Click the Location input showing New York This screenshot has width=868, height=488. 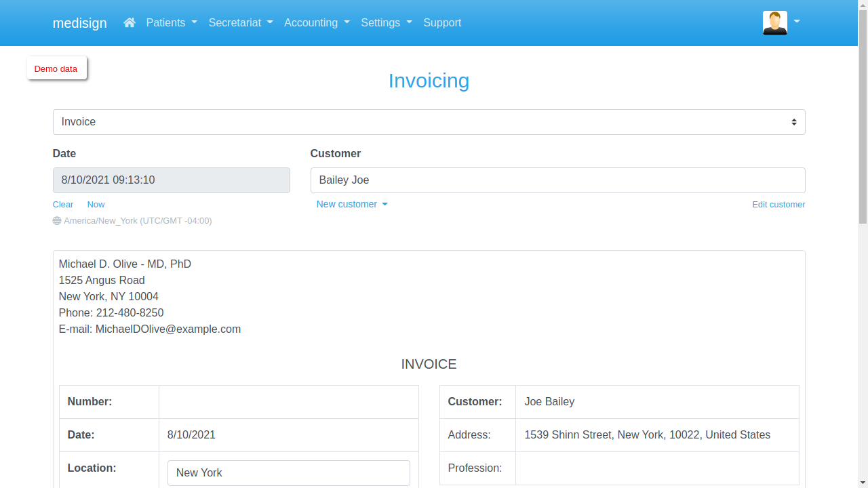pos(288,472)
